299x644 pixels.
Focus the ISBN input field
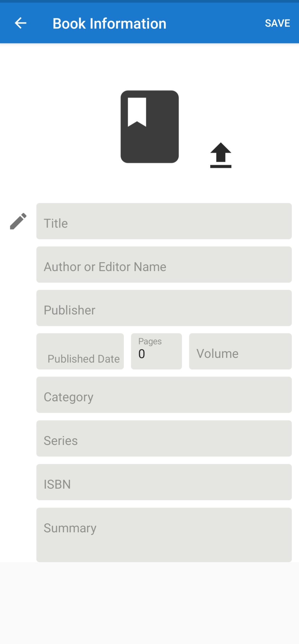pyautogui.click(x=164, y=482)
